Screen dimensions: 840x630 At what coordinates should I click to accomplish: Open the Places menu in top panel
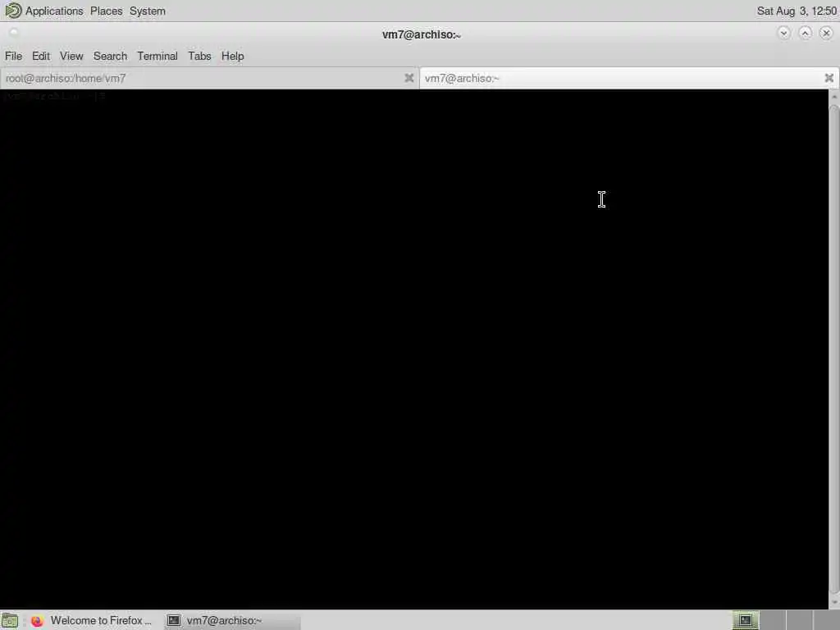(x=106, y=11)
